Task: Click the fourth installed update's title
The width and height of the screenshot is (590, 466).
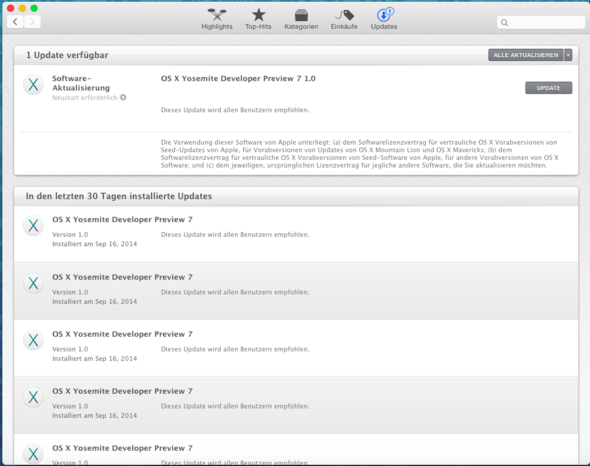Action: pyautogui.click(x=122, y=391)
